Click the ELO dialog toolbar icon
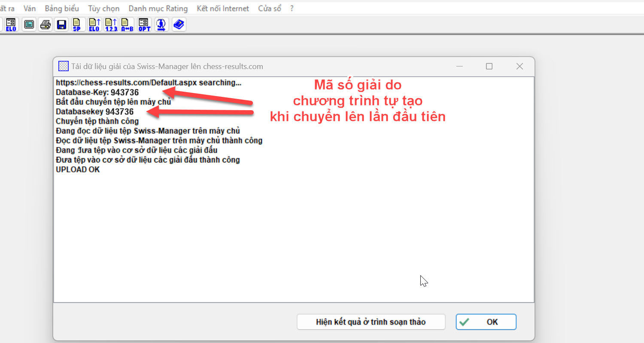This screenshot has height=343, width=644. (11, 24)
